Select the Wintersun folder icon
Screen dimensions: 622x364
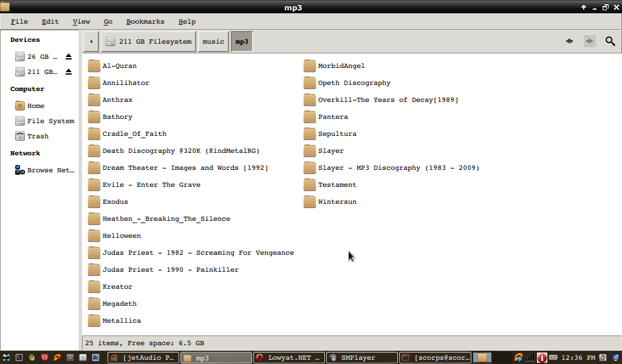coord(310,201)
